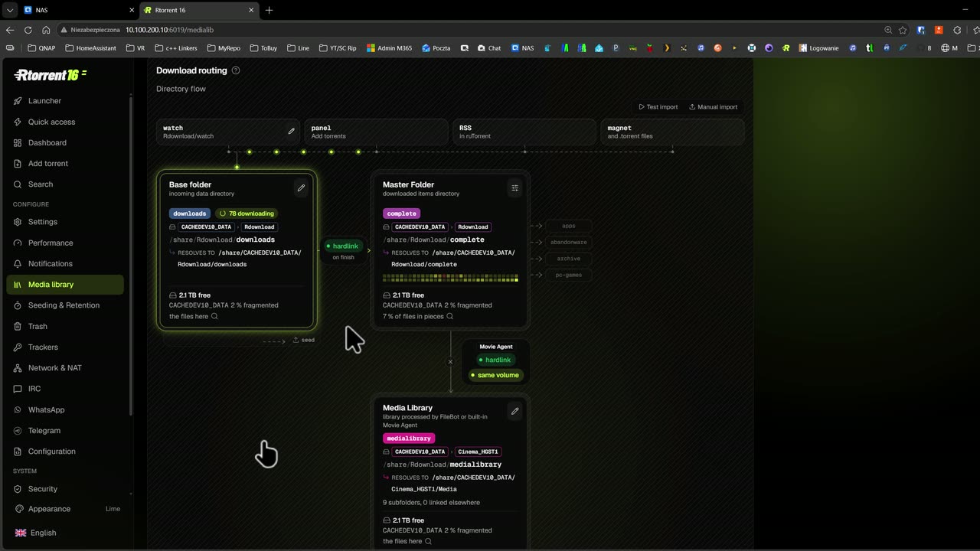This screenshot has height=551, width=980.
Task: Open the HomeAssistant bookmark
Action: coord(90,48)
